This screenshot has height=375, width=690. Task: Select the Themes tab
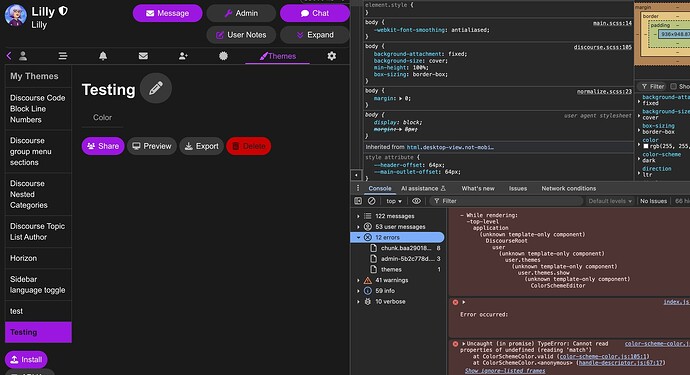coord(278,56)
